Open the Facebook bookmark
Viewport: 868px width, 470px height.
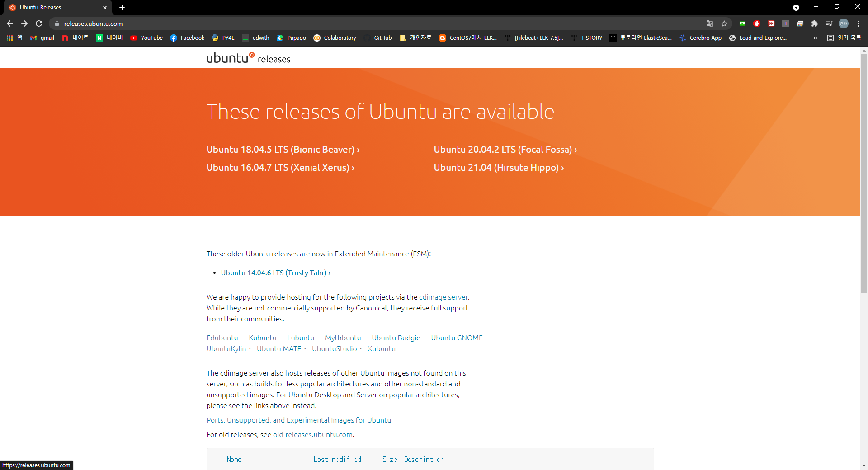coord(187,38)
